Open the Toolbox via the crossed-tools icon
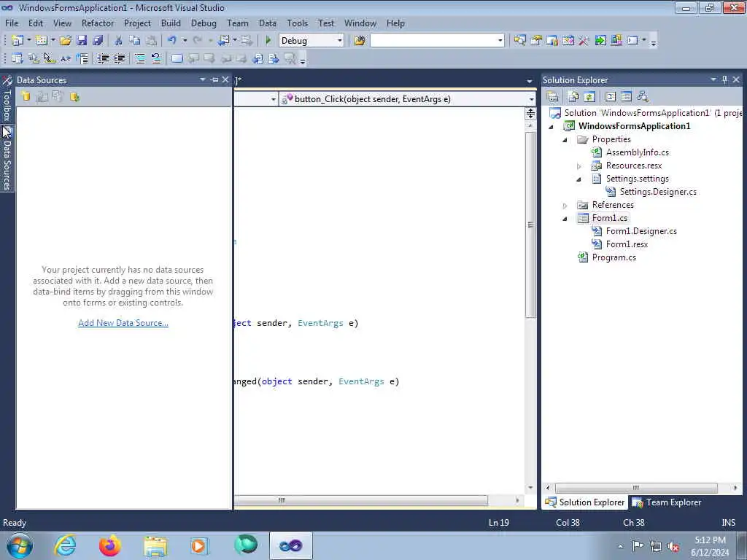 pos(584,41)
